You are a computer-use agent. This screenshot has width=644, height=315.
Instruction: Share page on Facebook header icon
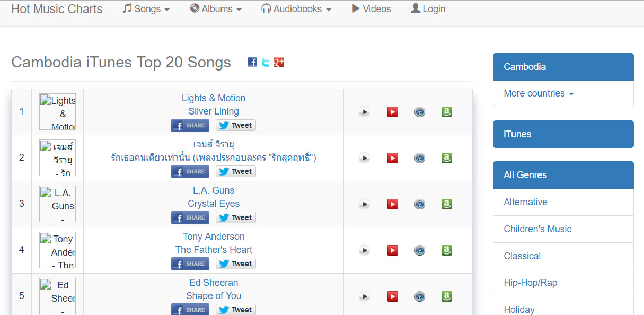tap(252, 62)
